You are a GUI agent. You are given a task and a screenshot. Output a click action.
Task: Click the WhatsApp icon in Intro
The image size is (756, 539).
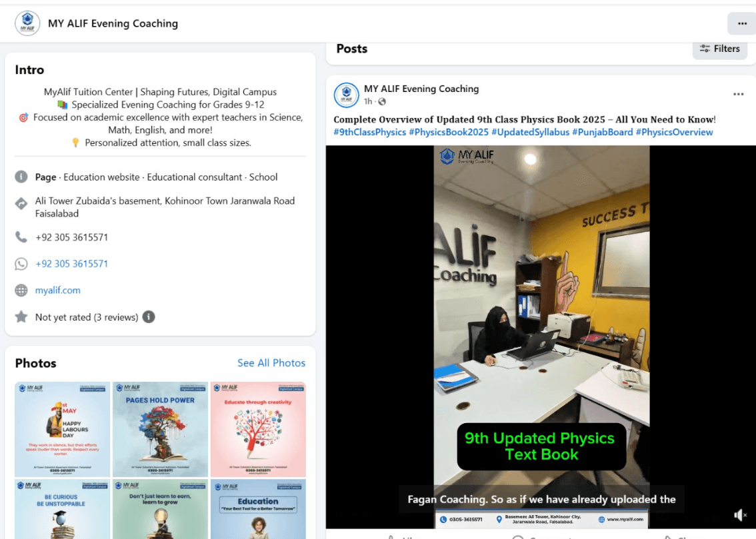21,264
